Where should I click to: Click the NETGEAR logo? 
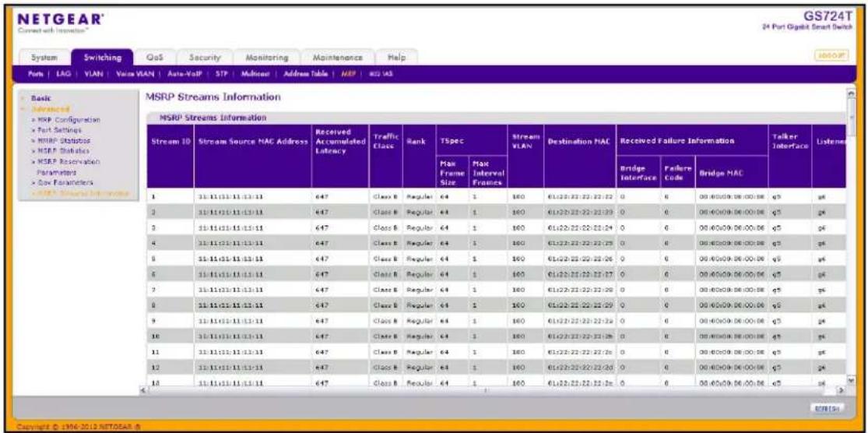pyautogui.click(x=61, y=22)
